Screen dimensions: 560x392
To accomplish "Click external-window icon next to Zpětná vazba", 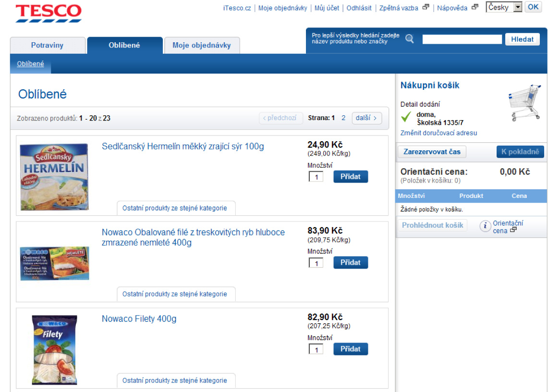I will [426, 7].
